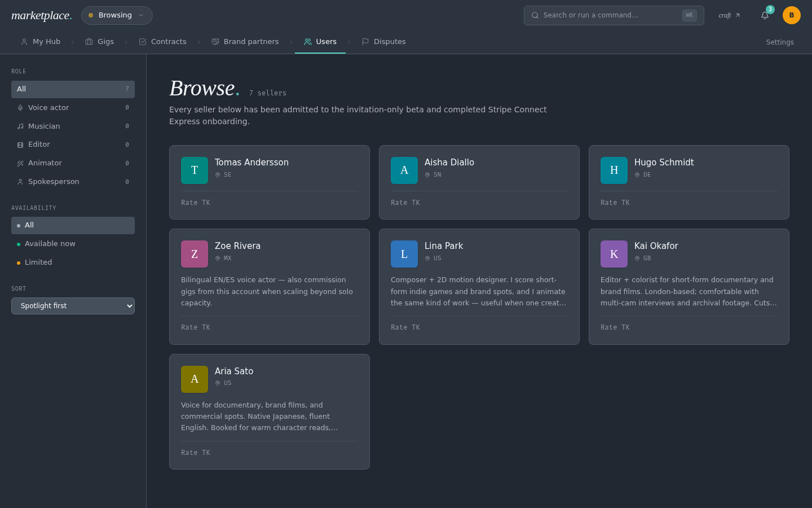
Task: Click the search magnifier icon
Action: pos(535,15)
